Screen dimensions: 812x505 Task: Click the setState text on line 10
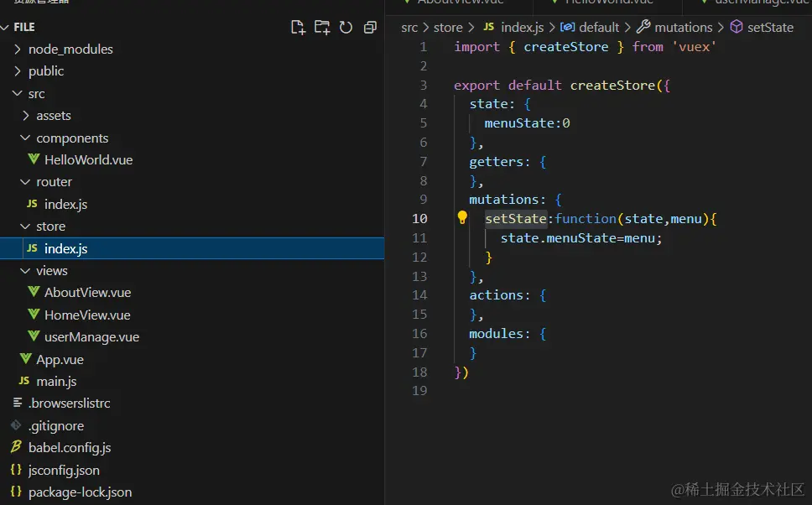point(516,219)
